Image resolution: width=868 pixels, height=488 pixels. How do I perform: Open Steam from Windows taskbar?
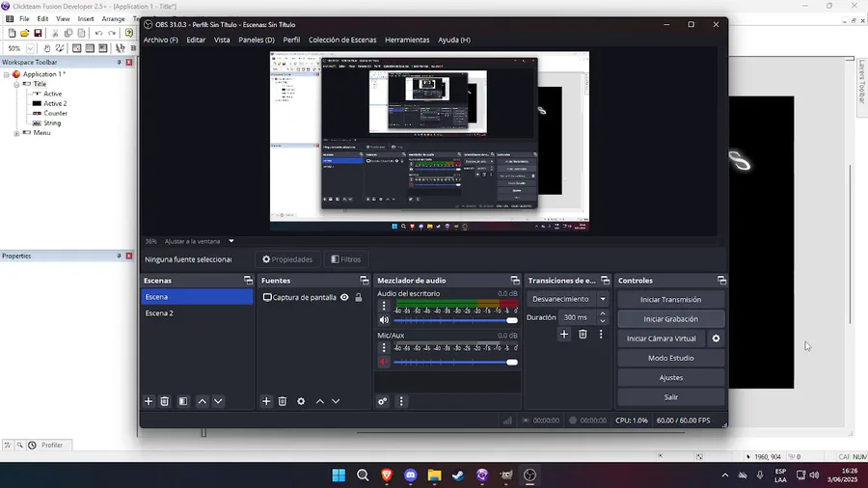coord(458,474)
